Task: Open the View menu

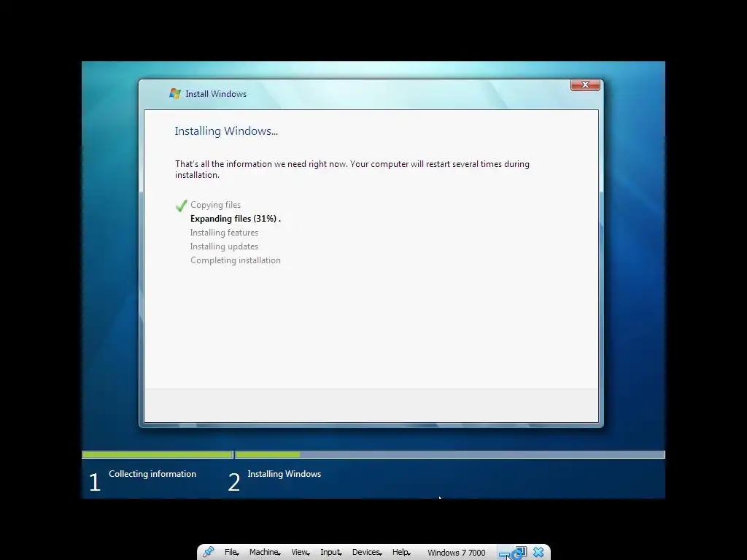Action: (301, 552)
